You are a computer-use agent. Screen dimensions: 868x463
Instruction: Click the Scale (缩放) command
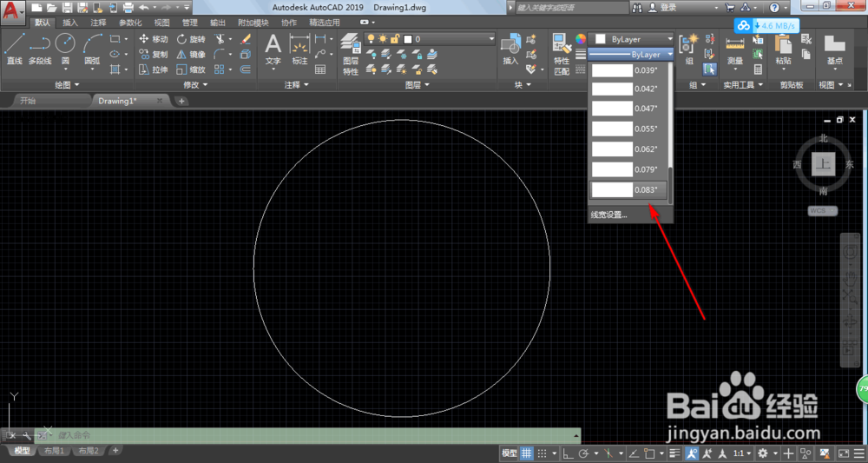coord(191,69)
